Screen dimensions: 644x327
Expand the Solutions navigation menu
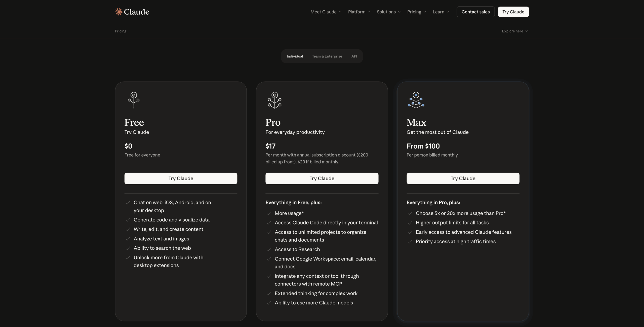388,12
